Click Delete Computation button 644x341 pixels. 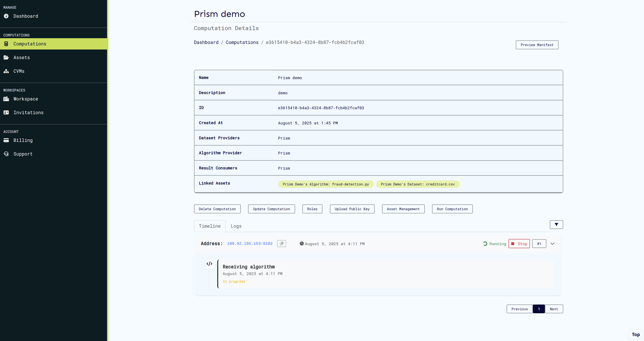click(x=217, y=209)
